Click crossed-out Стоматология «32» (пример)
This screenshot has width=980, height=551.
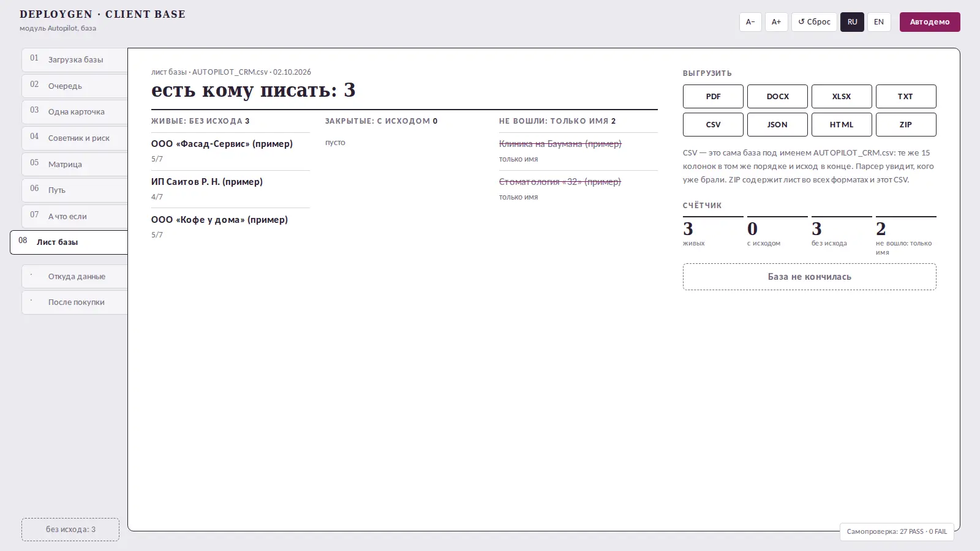pos(560,182)
